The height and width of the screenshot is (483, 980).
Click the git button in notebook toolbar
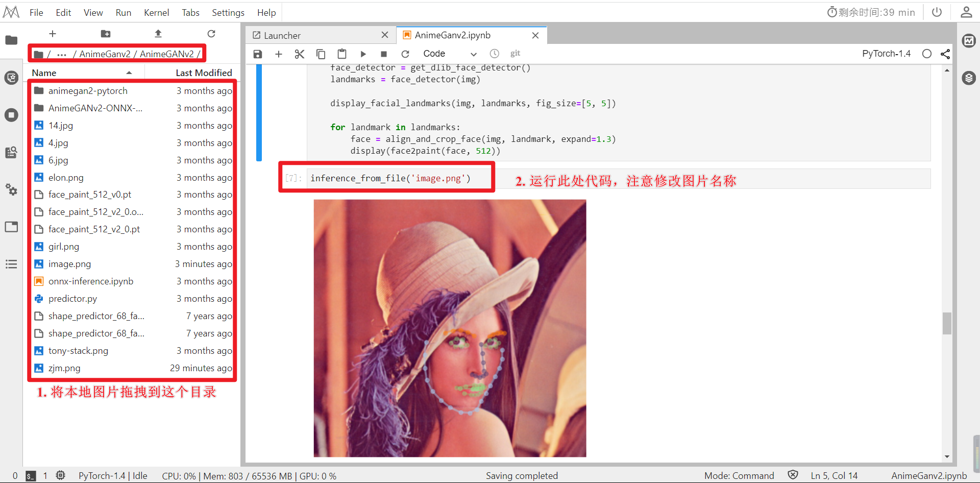[x=515, y=53]
